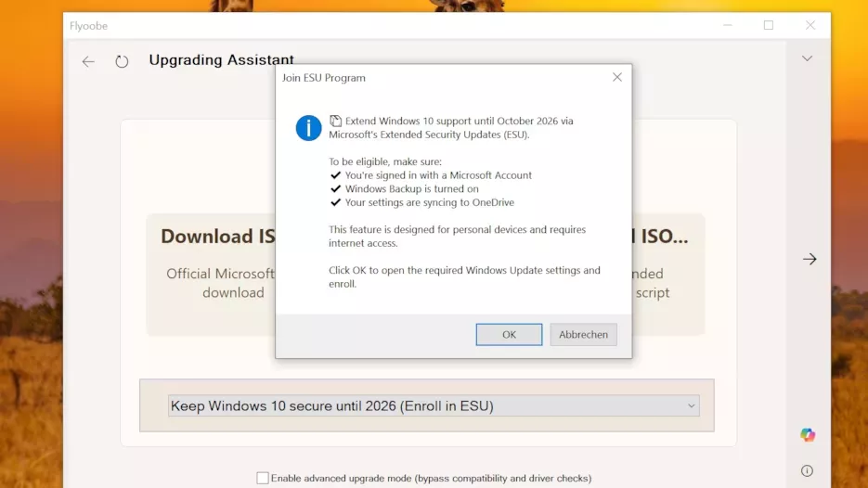868x488 pixels.
Task: Close the Flyoobe application window
Action: tap(810, 25)
